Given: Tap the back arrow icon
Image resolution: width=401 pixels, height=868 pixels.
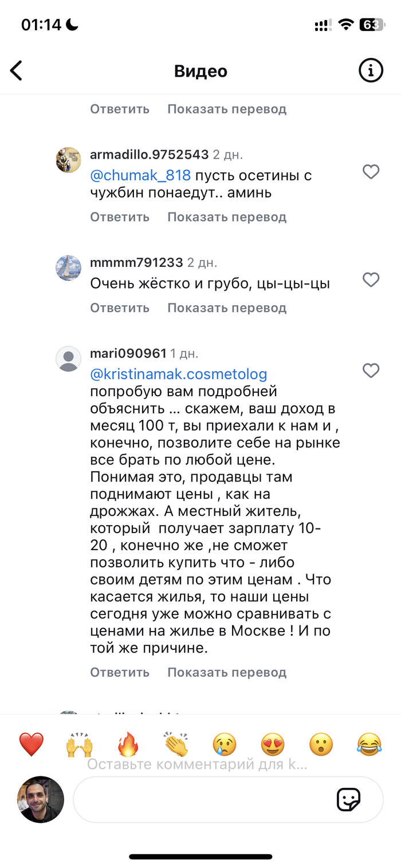Looking at the screenshot, I should pyautogui.click(x=17, y=71).
